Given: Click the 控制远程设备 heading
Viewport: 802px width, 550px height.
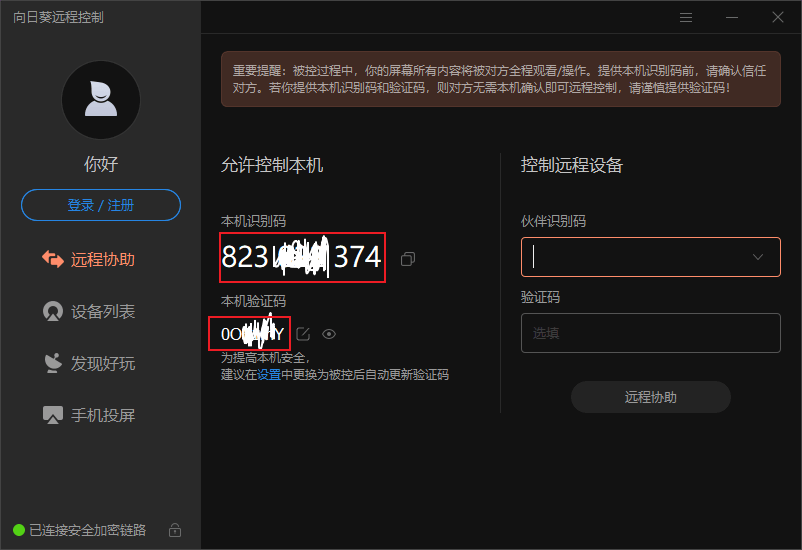Looking at the screenshot, I should point(572,165).
